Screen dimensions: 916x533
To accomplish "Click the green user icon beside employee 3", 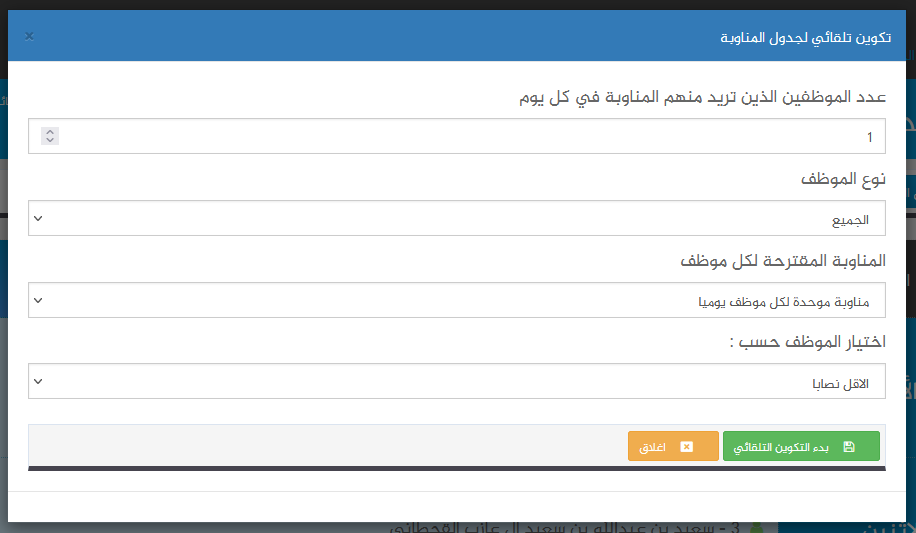I will [x=756, y=528].
